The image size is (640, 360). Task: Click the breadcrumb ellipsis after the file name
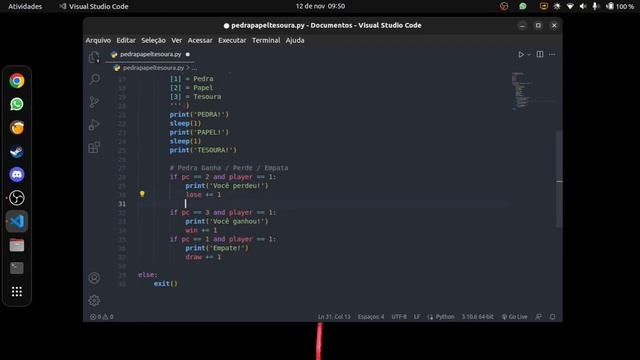pyautogui.click(x=194, y=68)
